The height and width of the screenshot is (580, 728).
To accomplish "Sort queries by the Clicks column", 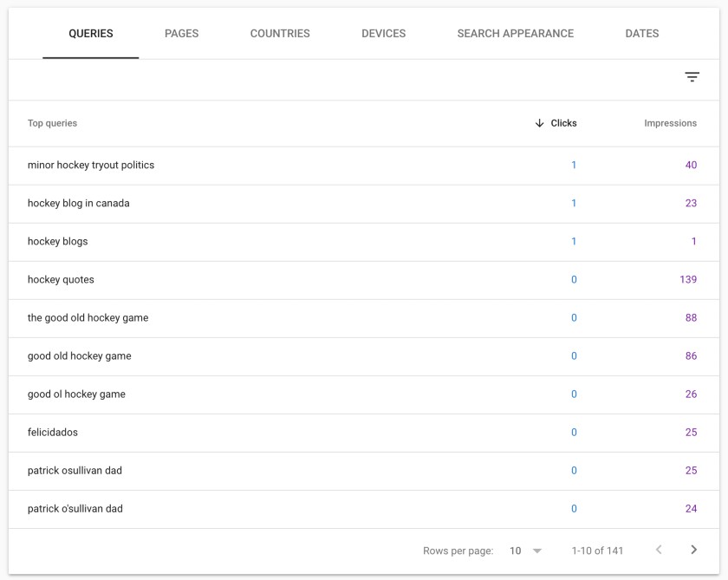I will tap(563, 123).
